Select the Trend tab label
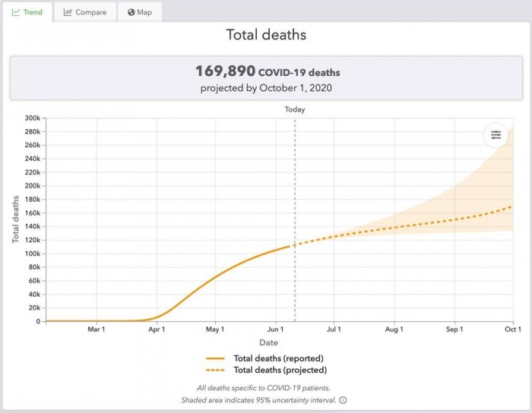532x413 pixels. [33, 12]
